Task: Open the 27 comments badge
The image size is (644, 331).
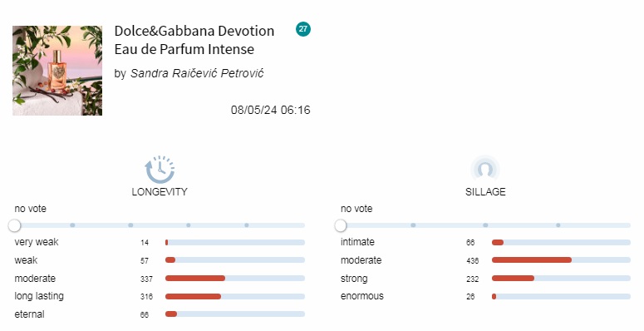Action: coord(303,29)
